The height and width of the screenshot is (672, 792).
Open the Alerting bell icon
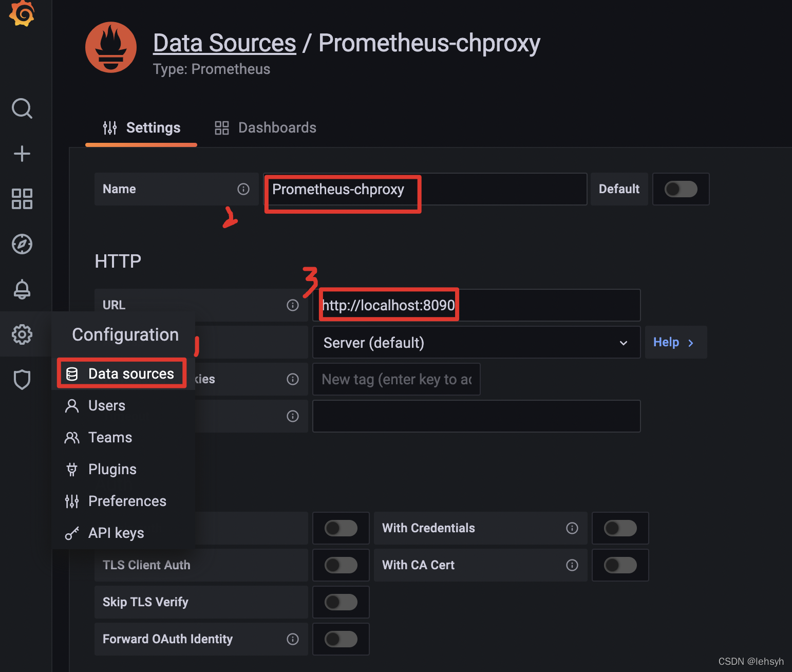tap(22, 289)
